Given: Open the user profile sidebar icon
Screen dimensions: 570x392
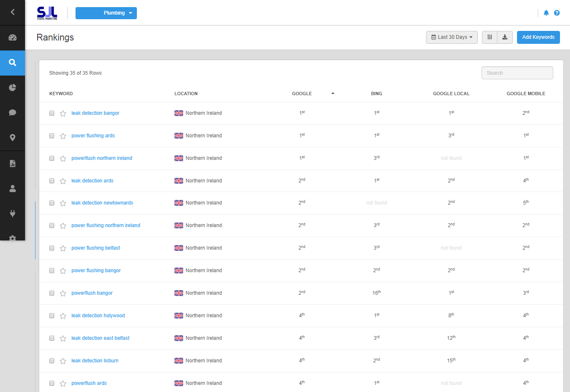Looking at the screenshot, I should tap(13, 189).
